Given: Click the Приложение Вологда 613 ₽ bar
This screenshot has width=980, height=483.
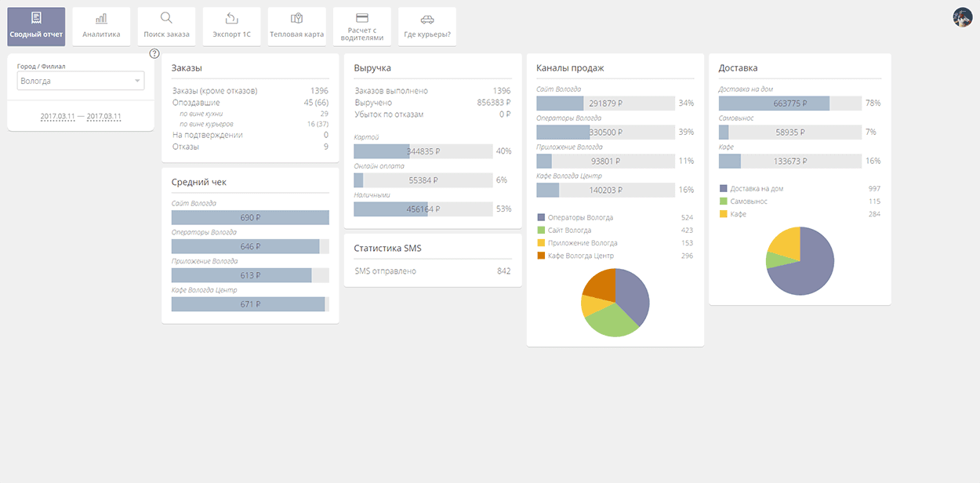Looking at the screenshot, I should coord(250,275).
